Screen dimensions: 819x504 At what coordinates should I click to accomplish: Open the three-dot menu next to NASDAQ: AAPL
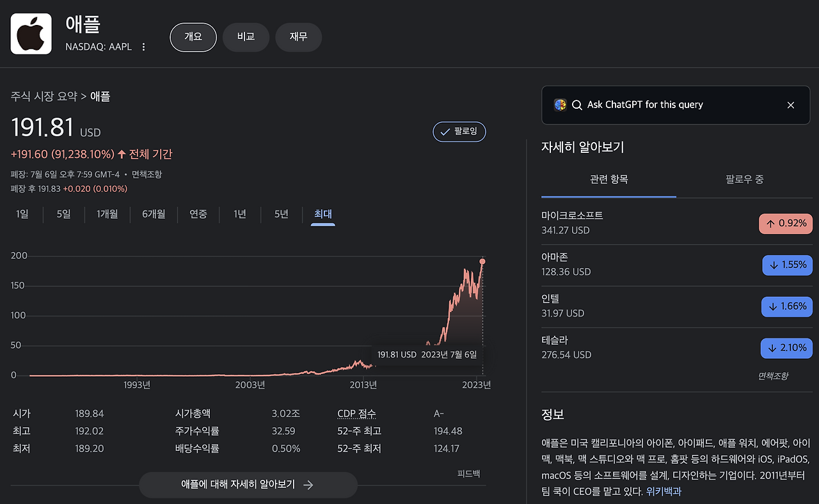[143, 47]
